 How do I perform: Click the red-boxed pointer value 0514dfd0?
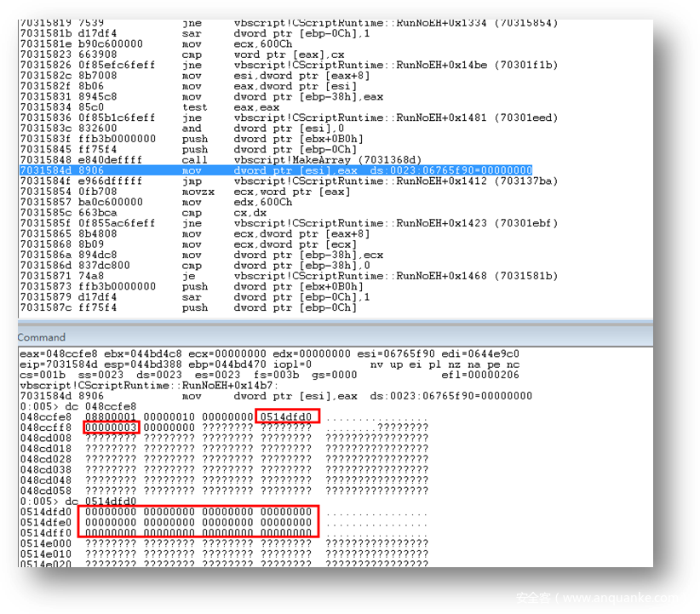[287, 416]
